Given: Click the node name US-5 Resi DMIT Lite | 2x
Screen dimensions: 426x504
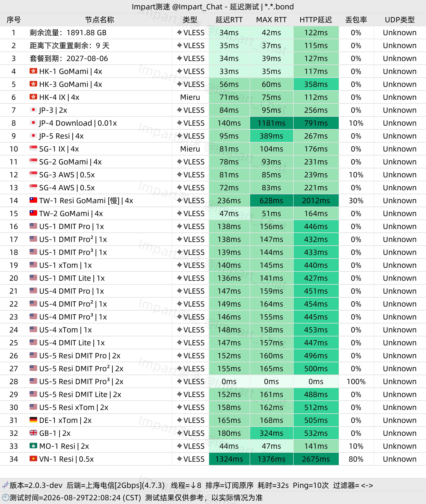Looking at the screenshot, I should 80,394.
